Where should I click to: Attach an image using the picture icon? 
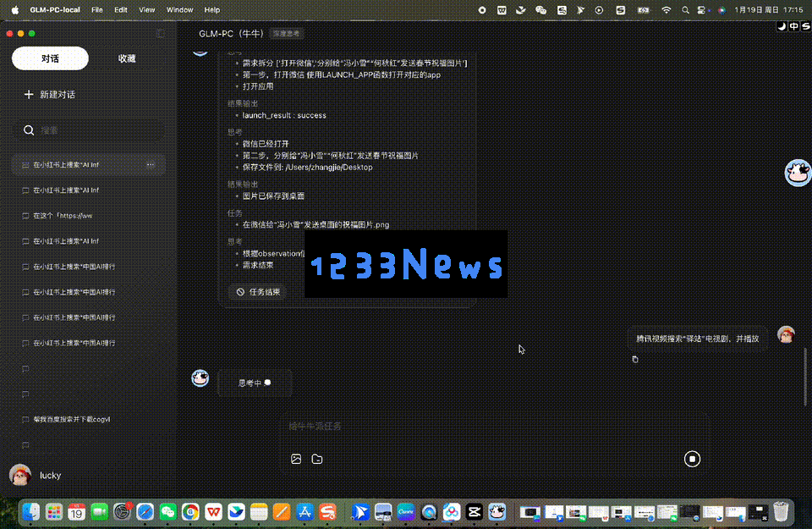point(296,459)
